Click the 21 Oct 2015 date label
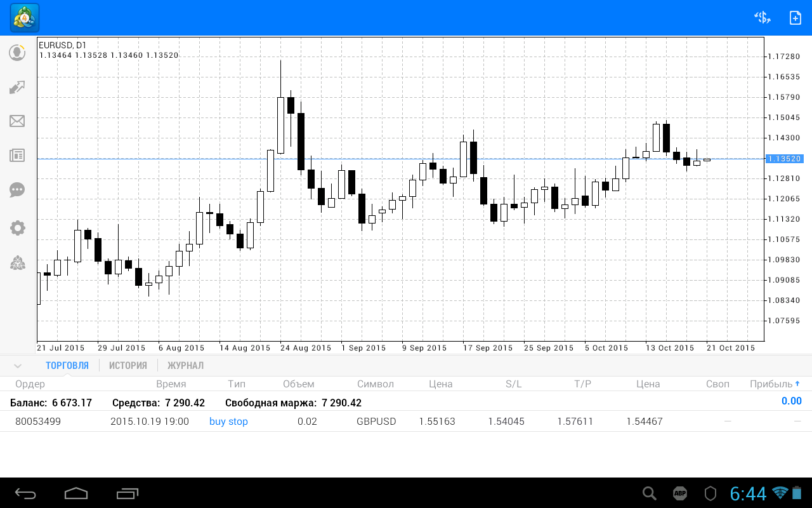Image resolution: width=812 pixels, height=508 pixels. [x=731, y=348]
